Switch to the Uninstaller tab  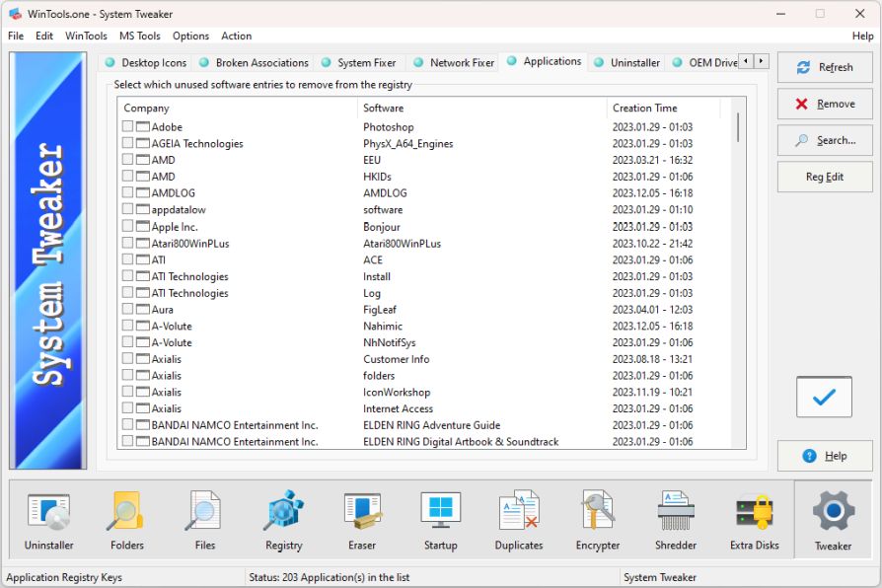pyautogui.click(x=627, y=62)
